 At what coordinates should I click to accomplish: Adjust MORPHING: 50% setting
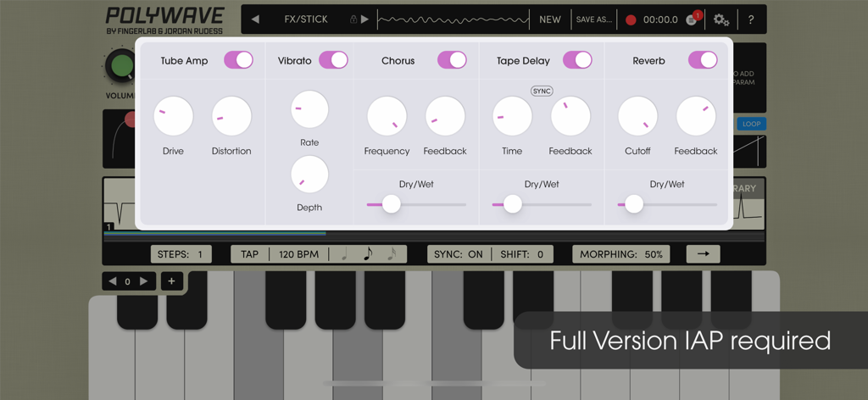621,254
